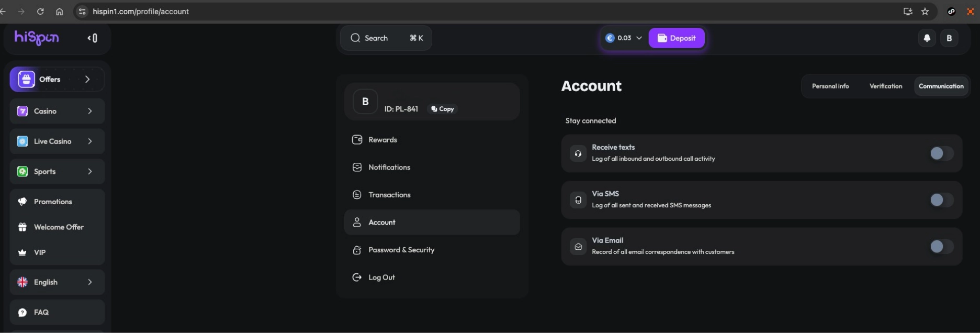Click the FAQ question mark icon
Screen dimensions: 980x333
point(22,313)
